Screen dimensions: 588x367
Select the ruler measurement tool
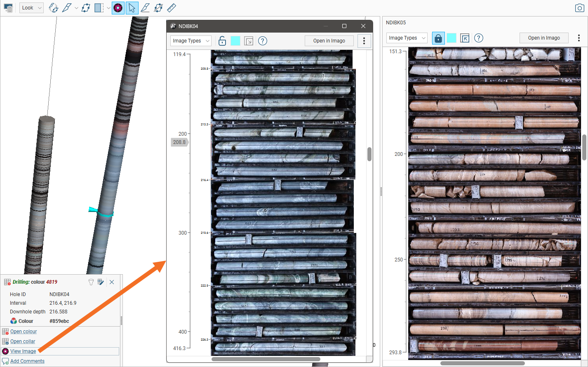[x=172, y=8]
